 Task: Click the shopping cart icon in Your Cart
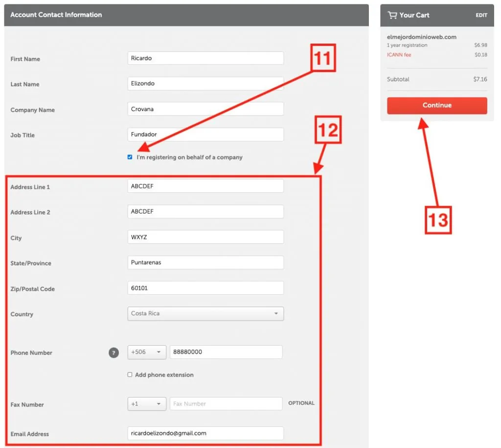coord(392,15)
